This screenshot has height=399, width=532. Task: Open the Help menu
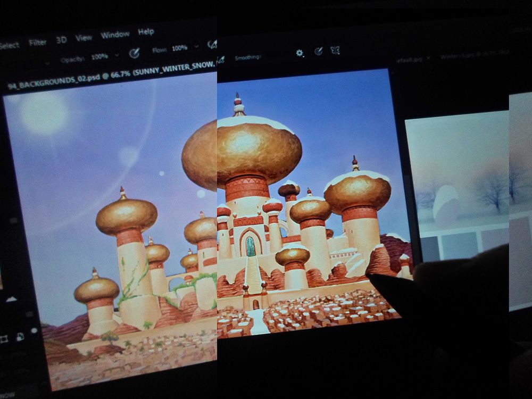(146, 32)
